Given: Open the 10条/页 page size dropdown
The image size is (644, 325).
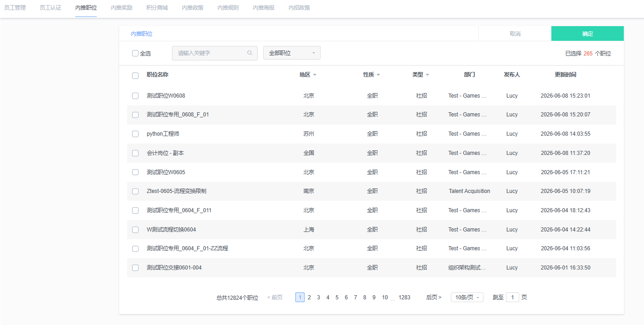Looking at the screenshot, I should point(467,297).
